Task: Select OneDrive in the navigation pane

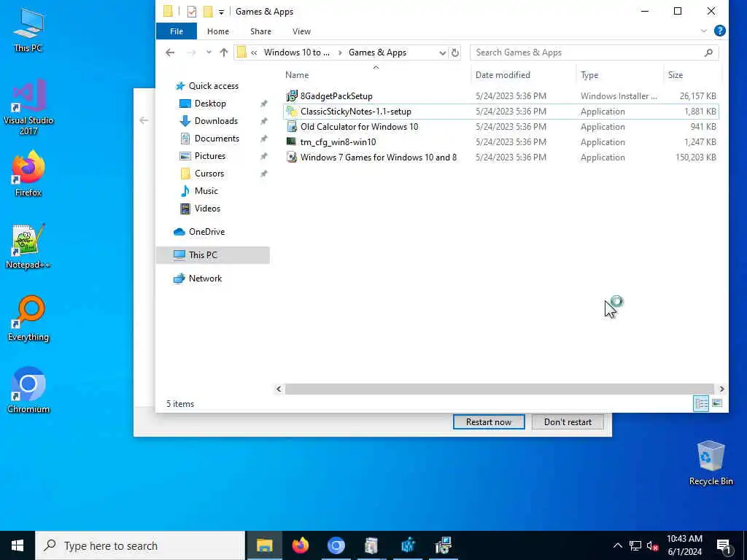Action: 206,232
